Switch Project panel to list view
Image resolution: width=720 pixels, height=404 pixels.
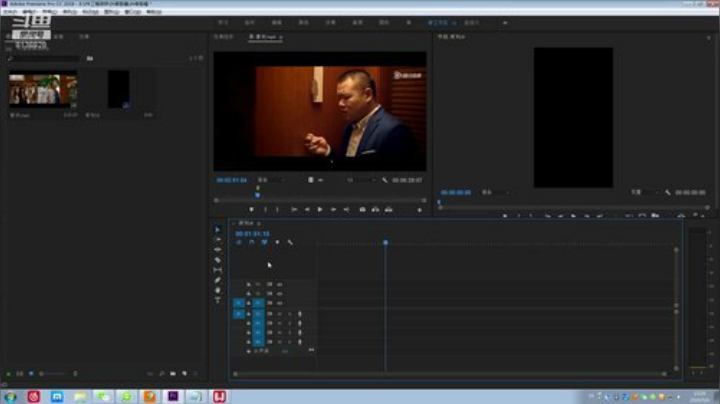point(20,374)
